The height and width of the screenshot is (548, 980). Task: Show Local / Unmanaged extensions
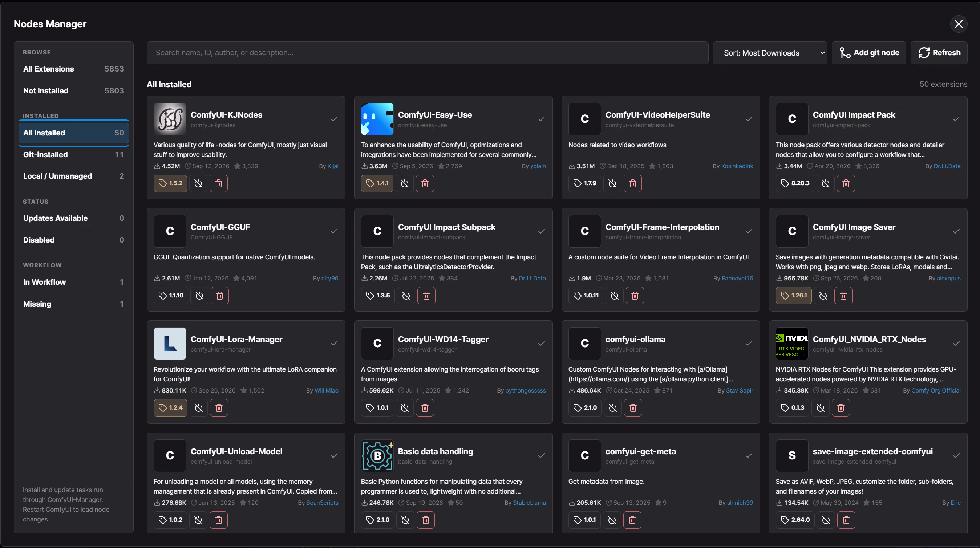point(73,176)
